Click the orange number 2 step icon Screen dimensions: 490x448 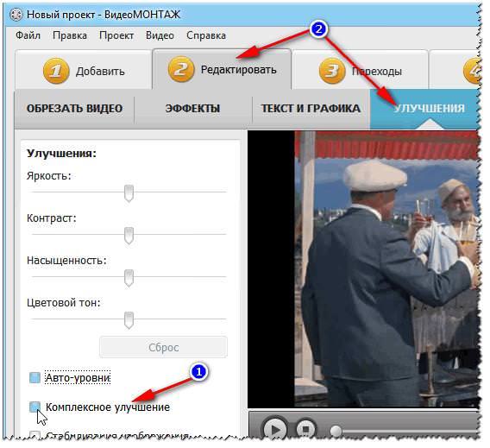[x=181, y=69]
